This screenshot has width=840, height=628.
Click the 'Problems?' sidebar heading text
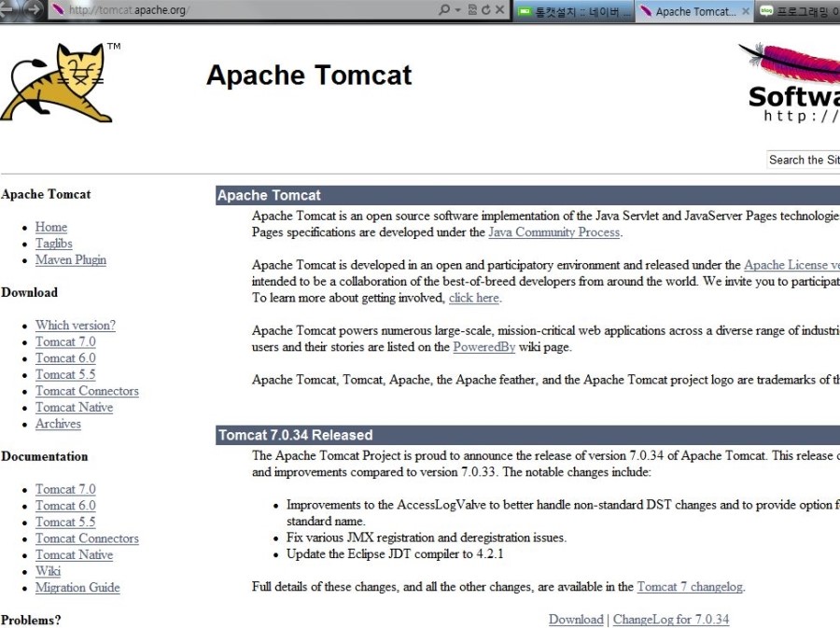31,620
